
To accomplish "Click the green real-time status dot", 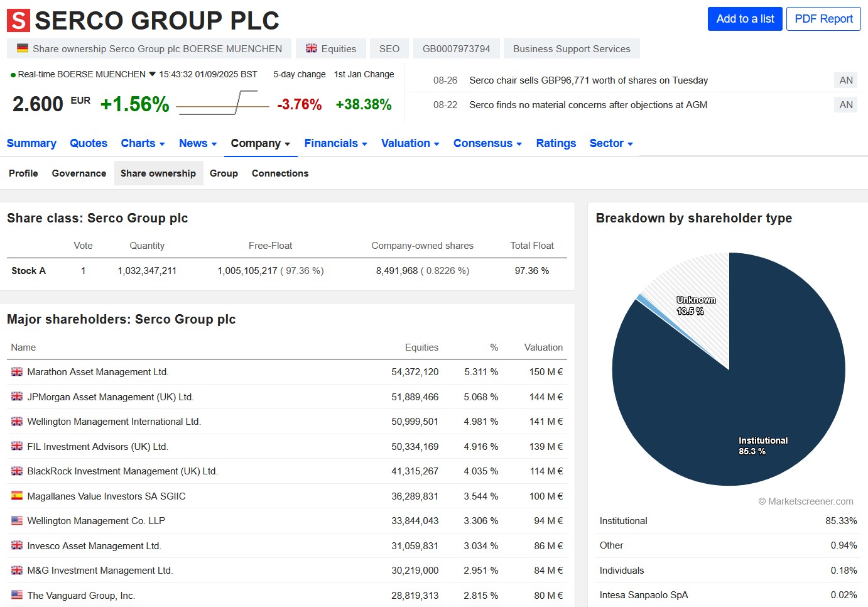I will point(13,75).
